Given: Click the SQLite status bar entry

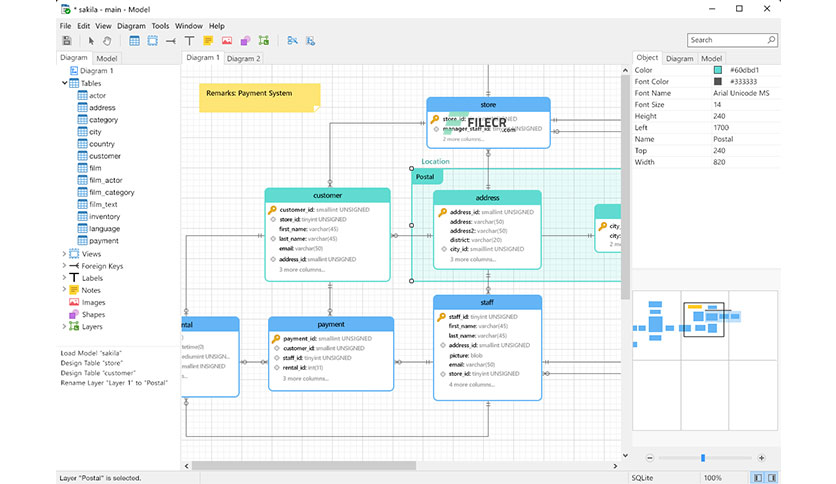Looking at the screenshot, I should [642, 478].
